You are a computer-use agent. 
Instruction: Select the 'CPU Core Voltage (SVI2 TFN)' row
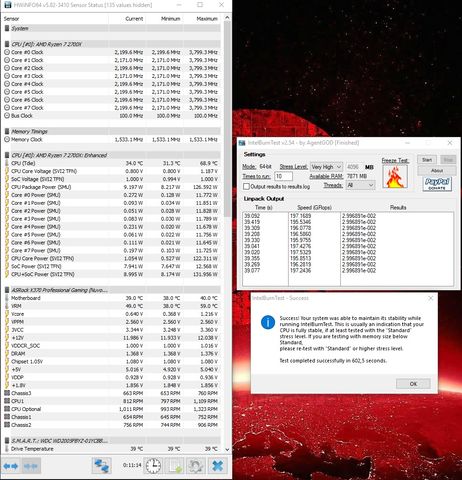(112, 171)
